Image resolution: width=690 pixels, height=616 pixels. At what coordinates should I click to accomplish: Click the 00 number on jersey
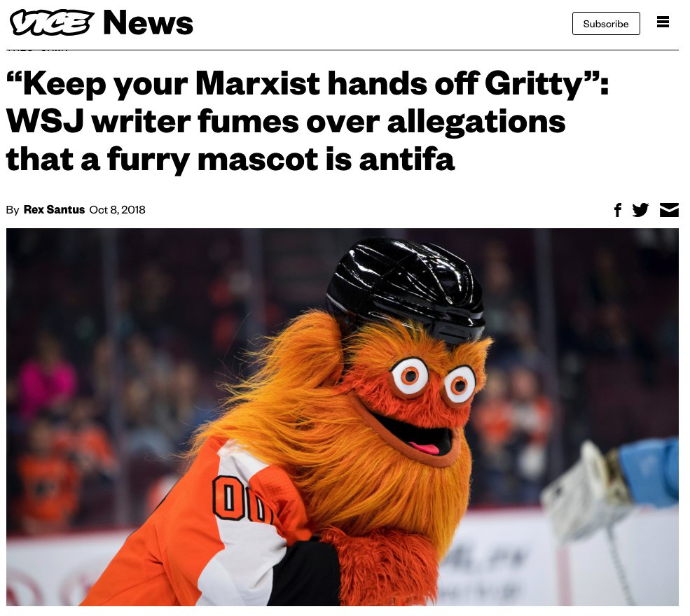(241, 499)
